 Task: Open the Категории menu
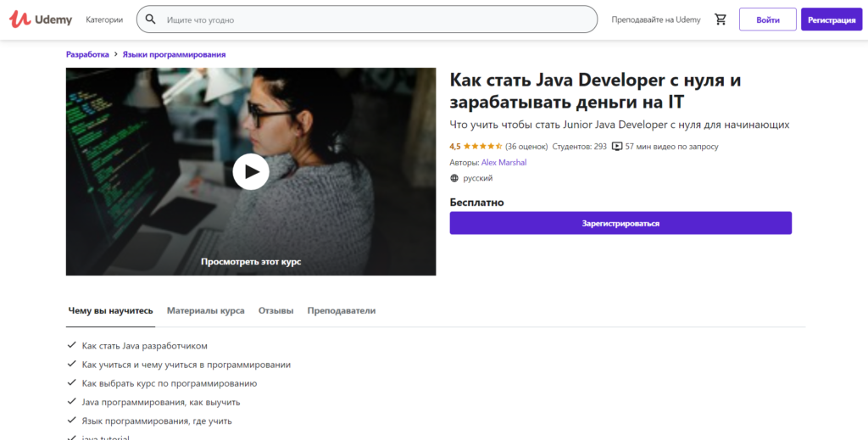click(104, 19)
